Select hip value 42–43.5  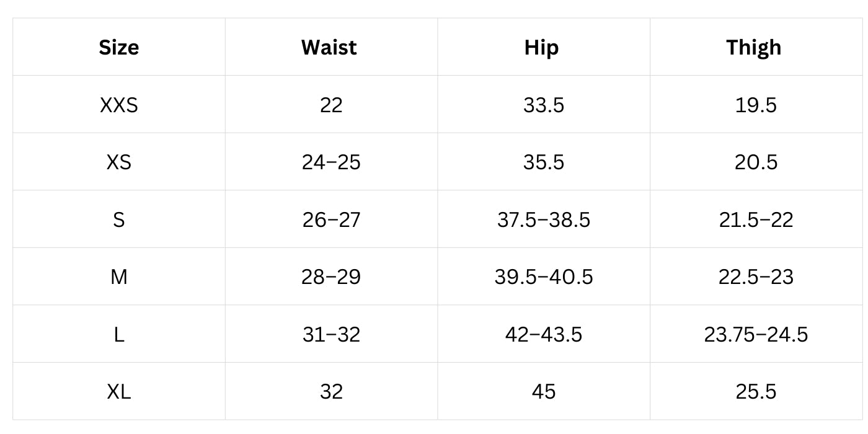pos(544,334)
